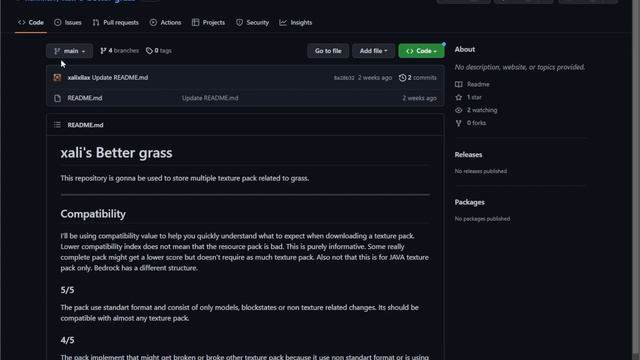The image size is (640, 360).
Task: Click 'No packages published' text
Action: click(x=482, y=219)
